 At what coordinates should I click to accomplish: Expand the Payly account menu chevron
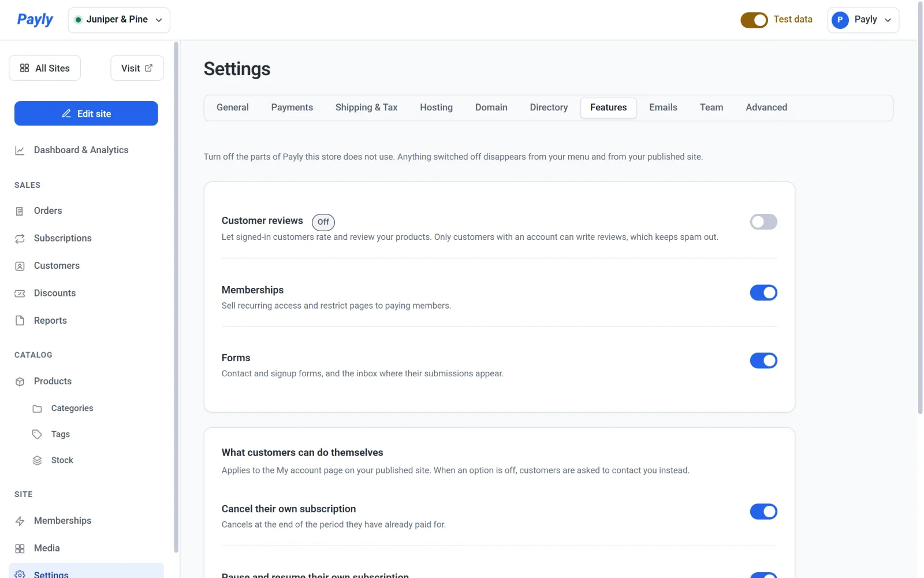[888, 20]
